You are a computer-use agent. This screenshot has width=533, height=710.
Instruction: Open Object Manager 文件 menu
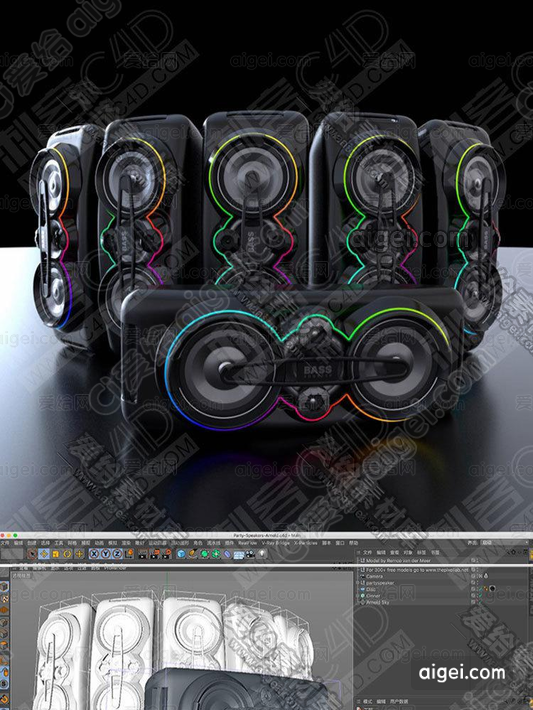367,552
